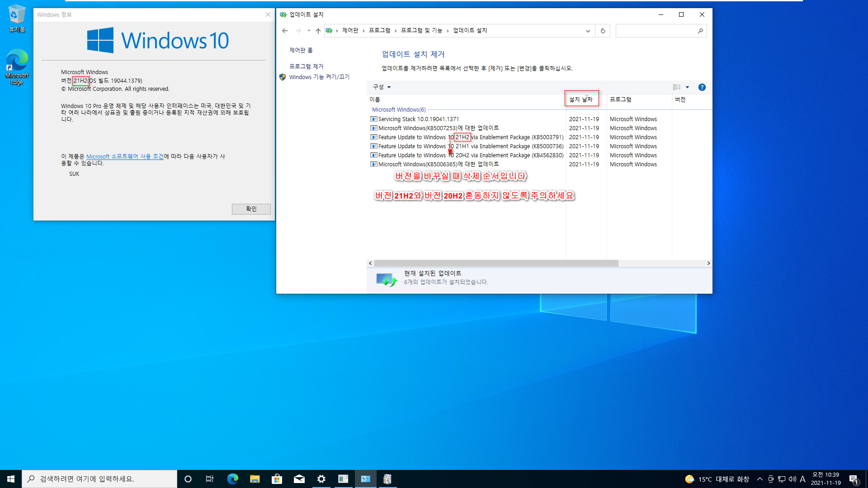Click the last running app taskbar icon
Image resolution: width=868 pixels, height=488 pixels.
pos(387,479)
